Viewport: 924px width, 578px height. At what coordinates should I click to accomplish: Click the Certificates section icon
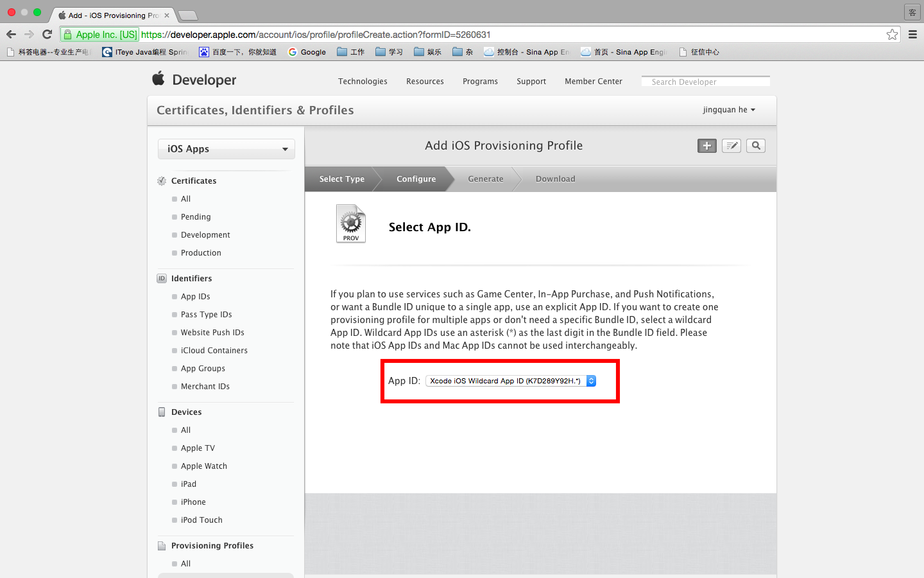tap(162, 181)
